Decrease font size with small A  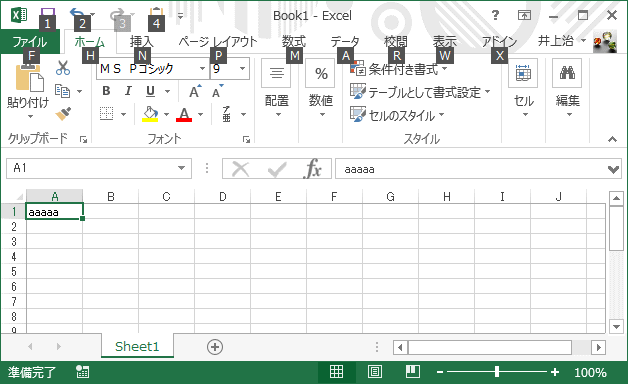(x=217, y=91)
